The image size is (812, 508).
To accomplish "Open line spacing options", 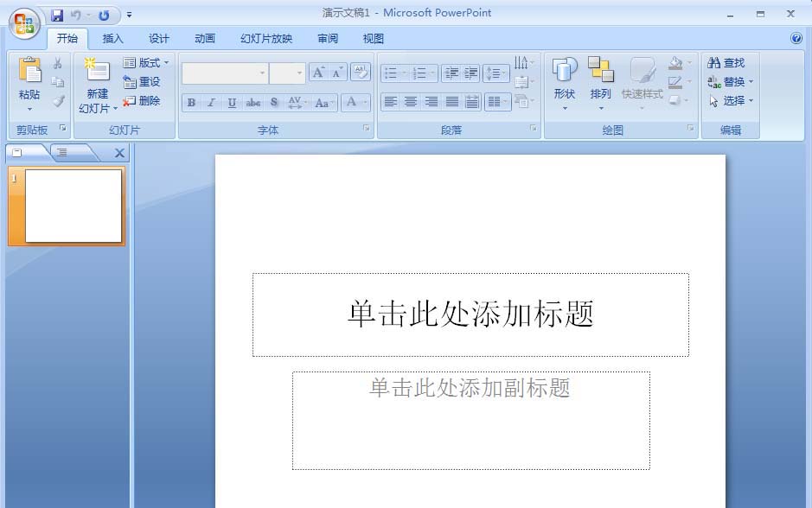I will click(x=496, y=73).
